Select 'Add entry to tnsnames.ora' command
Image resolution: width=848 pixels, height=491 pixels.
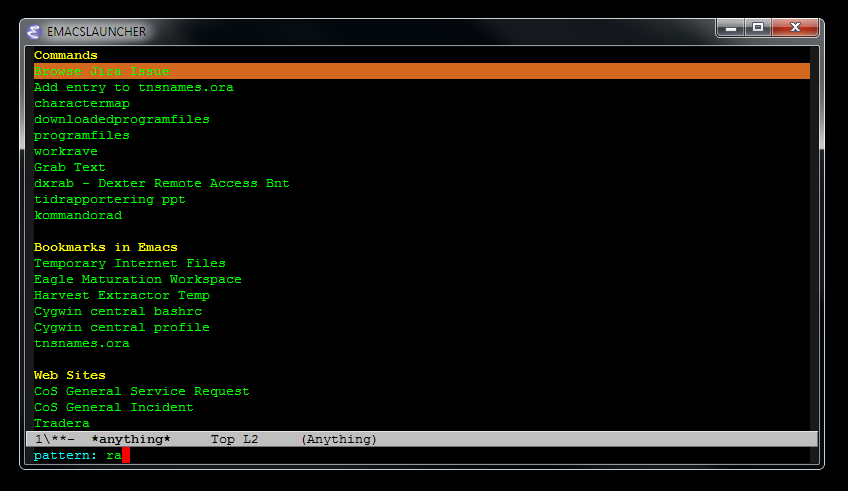(134, 88)
